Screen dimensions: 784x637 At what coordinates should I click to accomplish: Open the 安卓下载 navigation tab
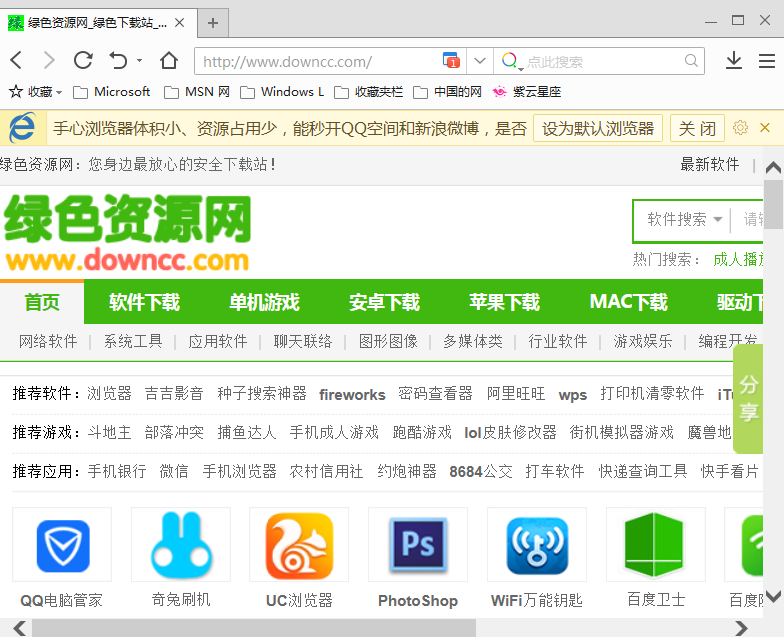coord(384,302)
